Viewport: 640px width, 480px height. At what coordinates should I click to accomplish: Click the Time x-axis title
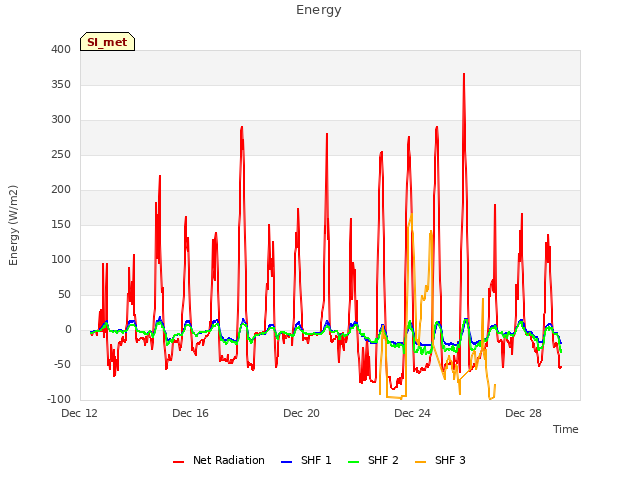(x=566, y=429)
